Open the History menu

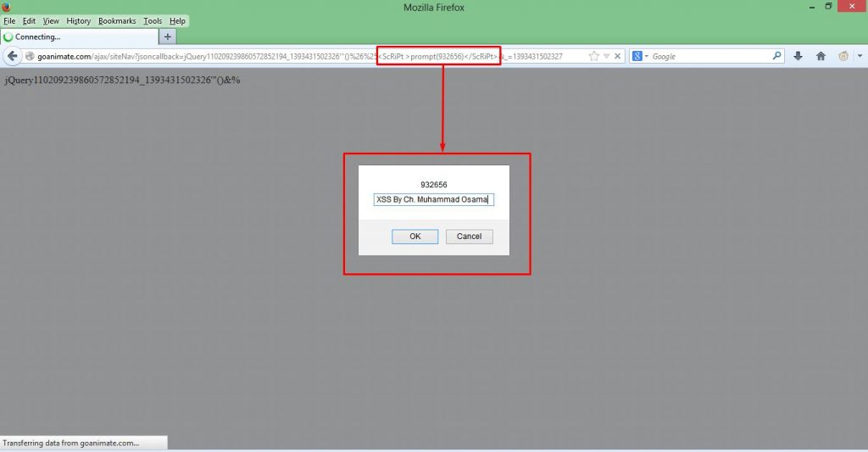point(78,21)
